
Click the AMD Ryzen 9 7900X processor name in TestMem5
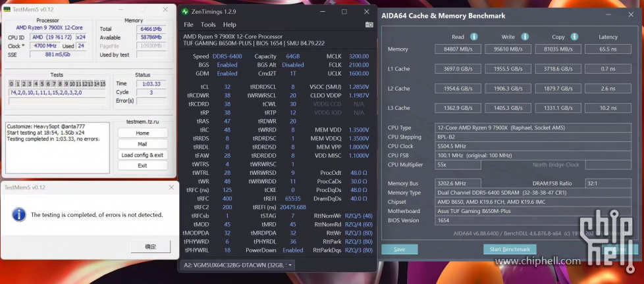[x=49, y=28]
